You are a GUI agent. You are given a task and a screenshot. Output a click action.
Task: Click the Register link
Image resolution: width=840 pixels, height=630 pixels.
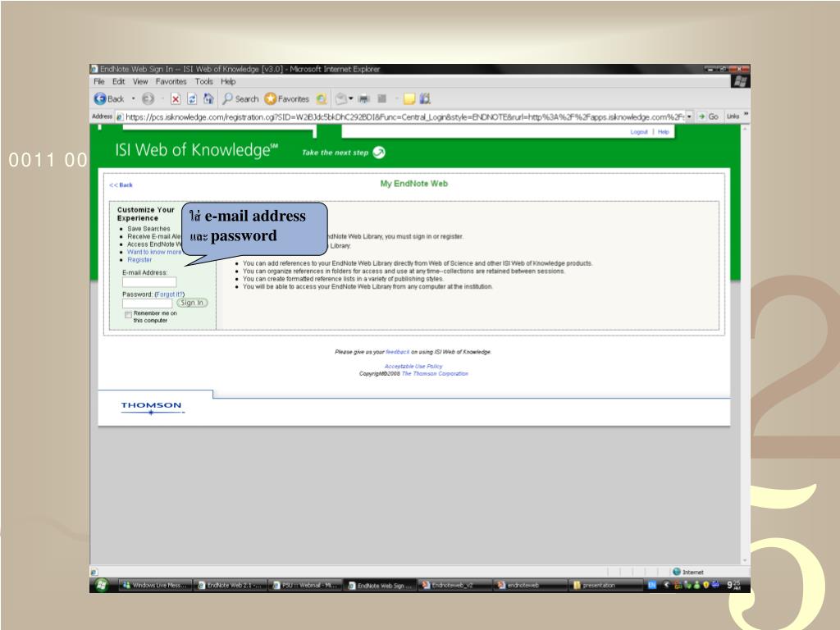139,260
